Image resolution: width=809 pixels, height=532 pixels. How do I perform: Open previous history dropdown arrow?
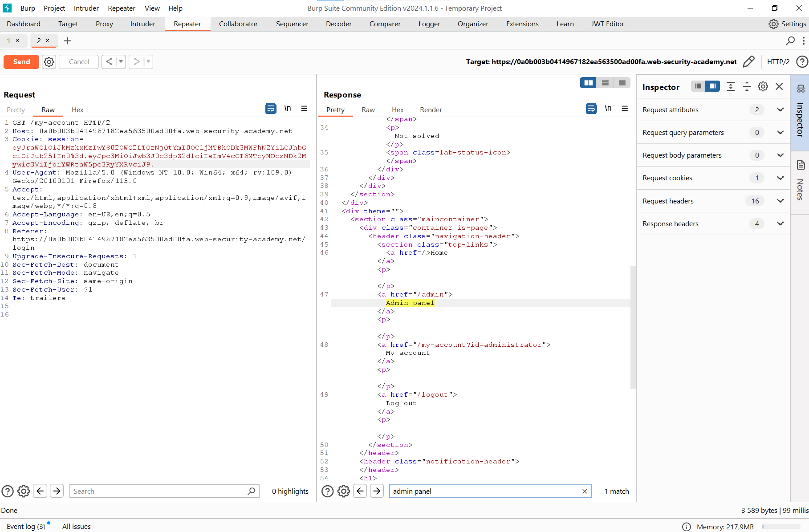(121, 62)
